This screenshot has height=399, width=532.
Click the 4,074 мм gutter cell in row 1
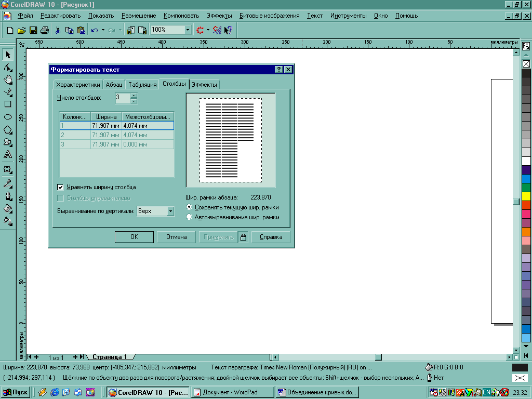click(148, 126)
